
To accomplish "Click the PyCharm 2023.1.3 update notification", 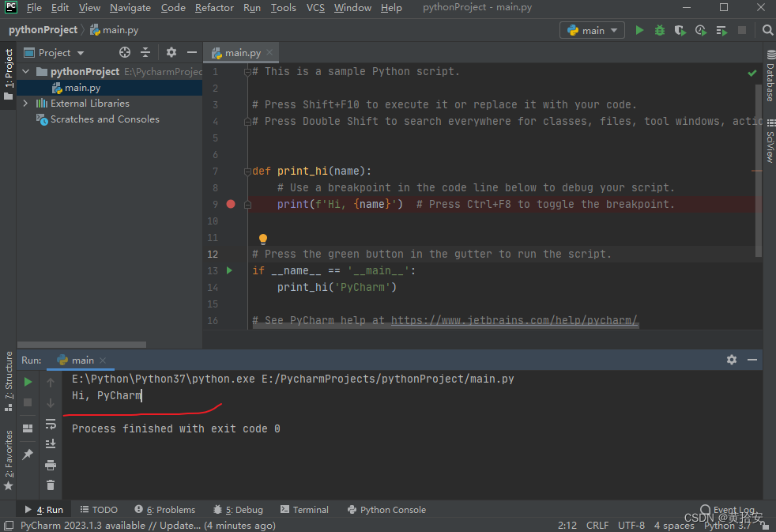I will coord(148,526).
